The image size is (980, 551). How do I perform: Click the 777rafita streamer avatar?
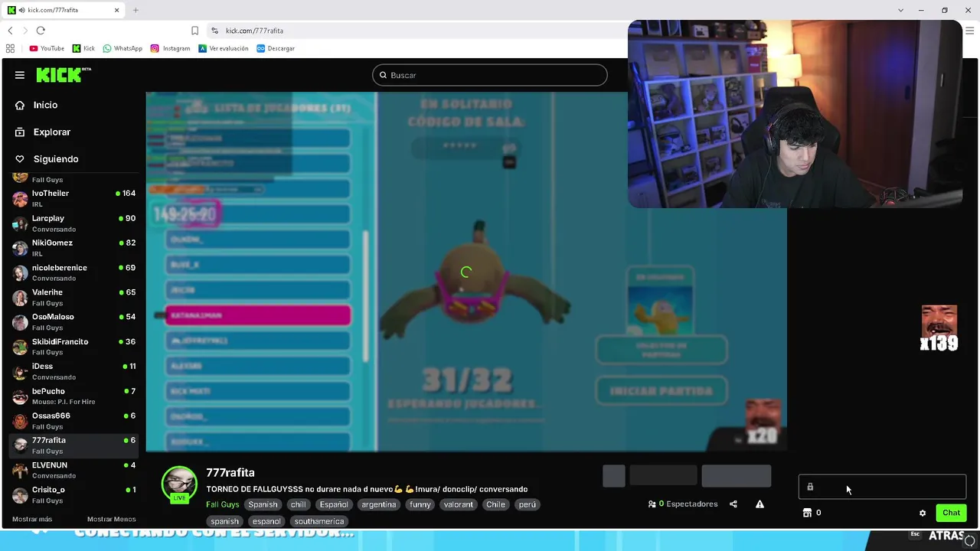[x=179, y=484]
